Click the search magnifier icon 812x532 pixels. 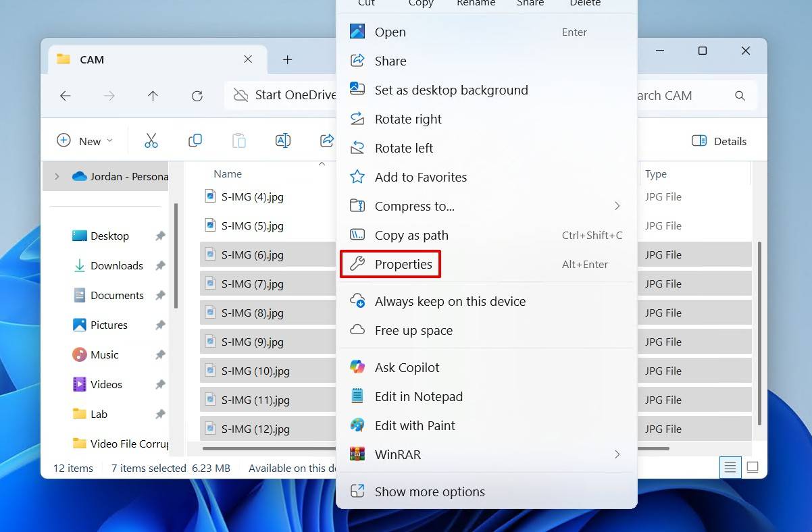(x=740, y=96)
